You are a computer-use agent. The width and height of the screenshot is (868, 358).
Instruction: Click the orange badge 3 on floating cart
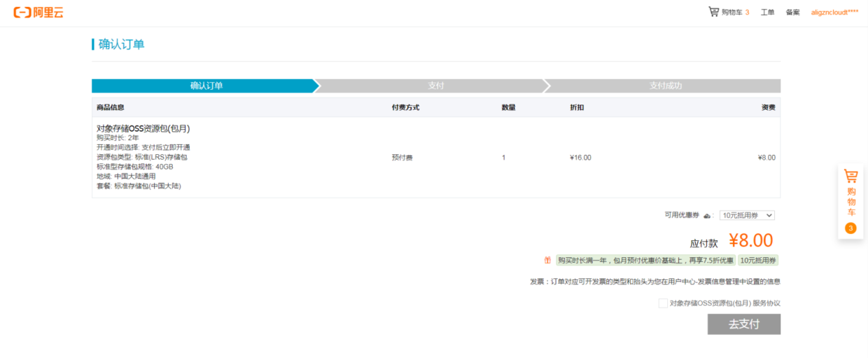tap(850, 228)
